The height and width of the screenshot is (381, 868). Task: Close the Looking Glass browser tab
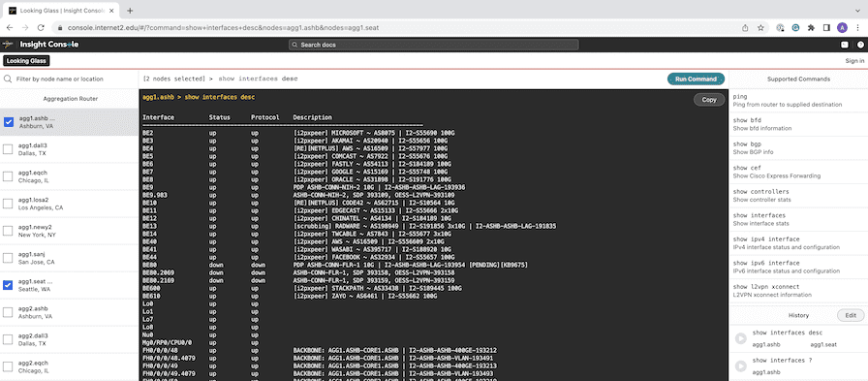click(x=112, y=11)
